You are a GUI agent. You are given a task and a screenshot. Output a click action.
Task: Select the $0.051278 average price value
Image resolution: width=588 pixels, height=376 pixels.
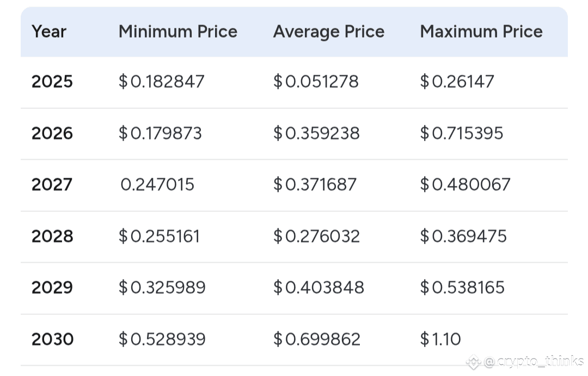tap(316, 82)
